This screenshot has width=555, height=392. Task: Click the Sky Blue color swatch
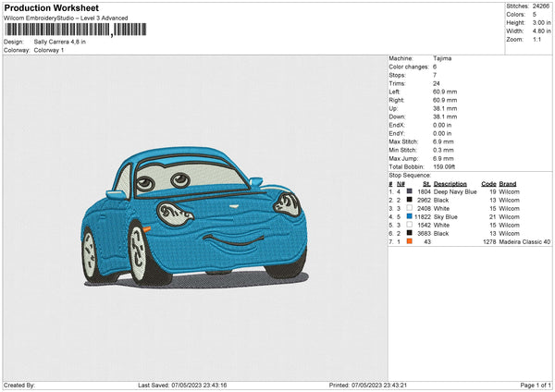pos(410,216)
